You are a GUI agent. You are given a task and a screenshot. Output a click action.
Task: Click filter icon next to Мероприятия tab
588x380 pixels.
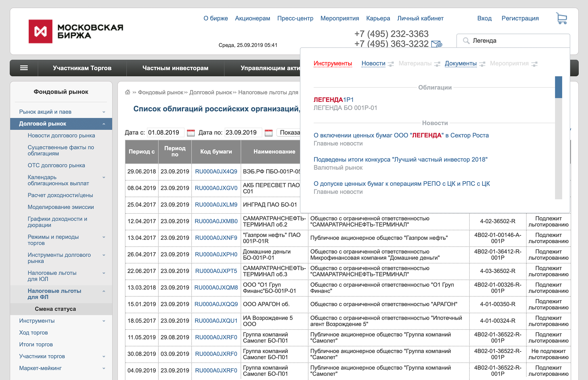534,64
